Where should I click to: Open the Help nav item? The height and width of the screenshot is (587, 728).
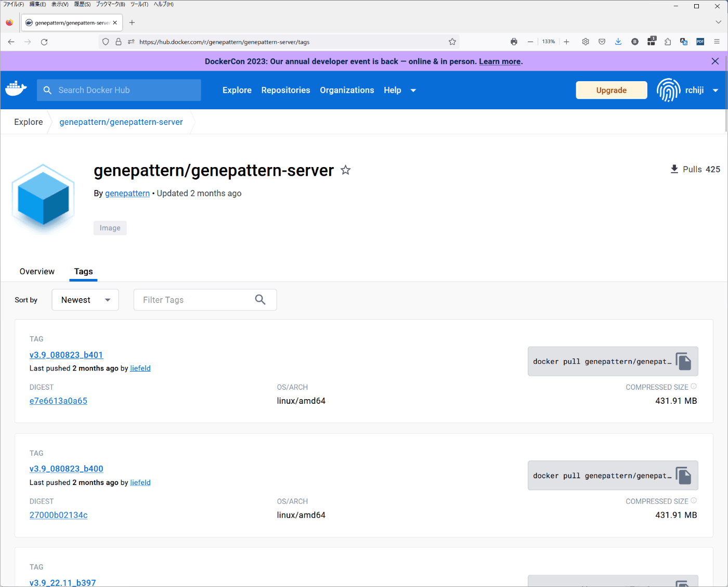pos(393,90)
